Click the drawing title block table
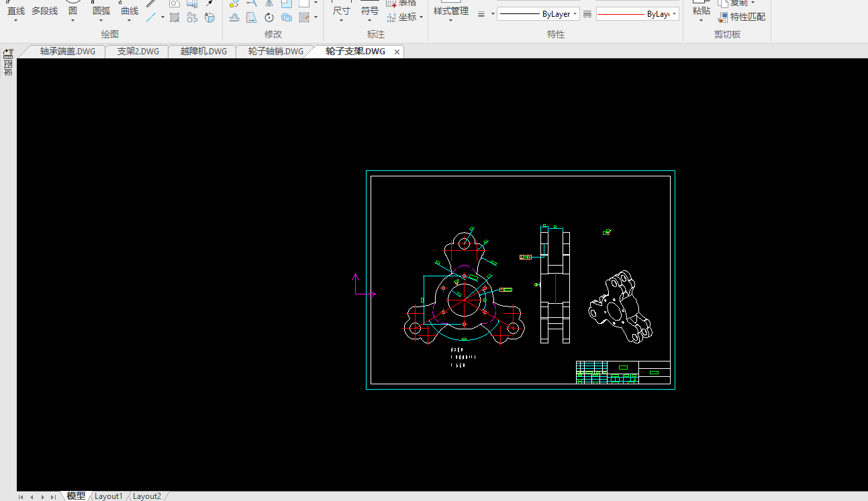868x501 pixels. [623, 372]
